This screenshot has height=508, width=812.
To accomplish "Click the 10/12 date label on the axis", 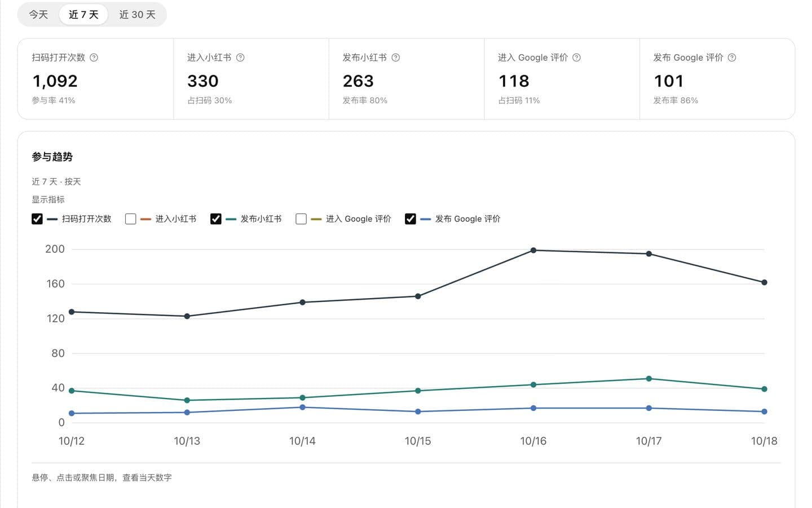I will (72, 441).
